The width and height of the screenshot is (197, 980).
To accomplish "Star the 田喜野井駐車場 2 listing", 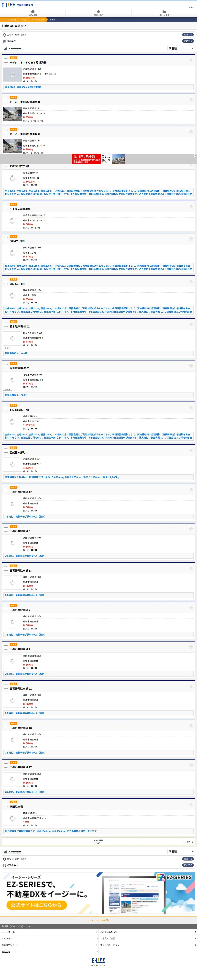I will click(191, 647).
